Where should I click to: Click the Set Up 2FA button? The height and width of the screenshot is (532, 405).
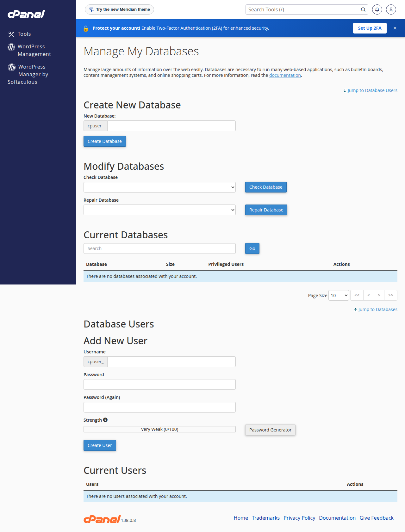[370, 28]
